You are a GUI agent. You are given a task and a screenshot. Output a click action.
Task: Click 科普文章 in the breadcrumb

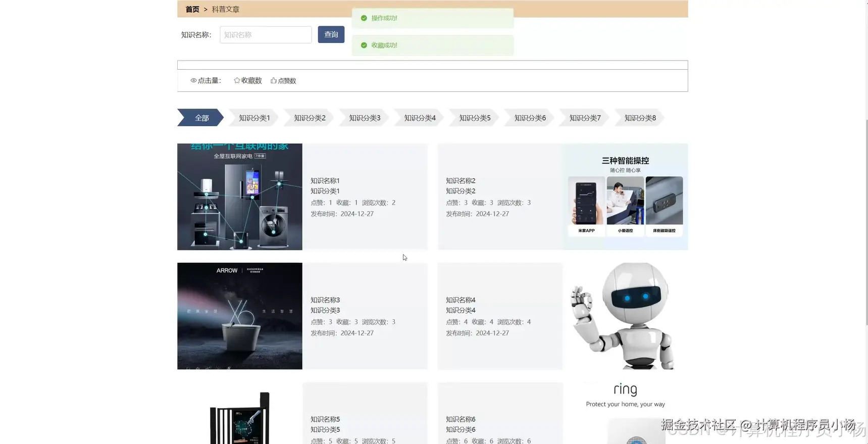(226, 9)
